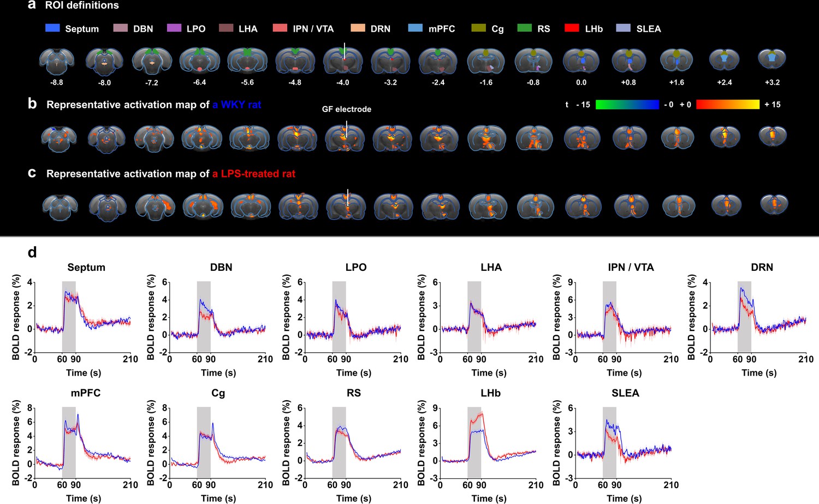
Task: Click the LHA BOLD response plot title
Action: (x=491, y=268)
